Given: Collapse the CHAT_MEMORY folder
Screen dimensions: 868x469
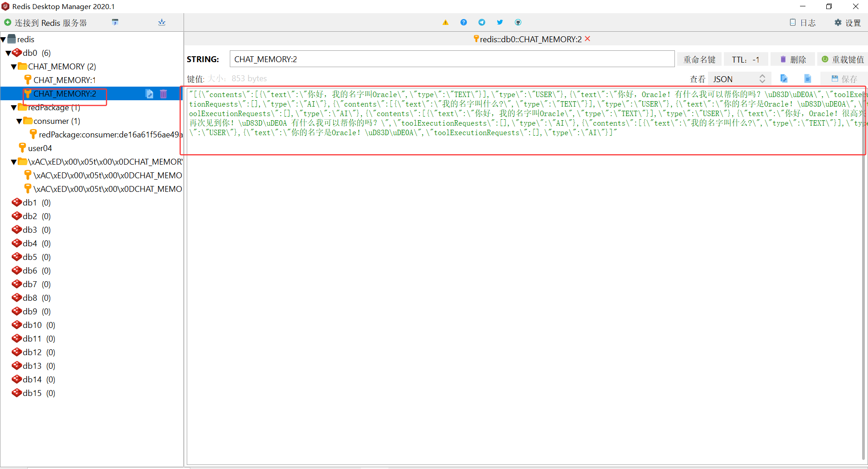Looking at the screenshot, I should tap(14, 67).
